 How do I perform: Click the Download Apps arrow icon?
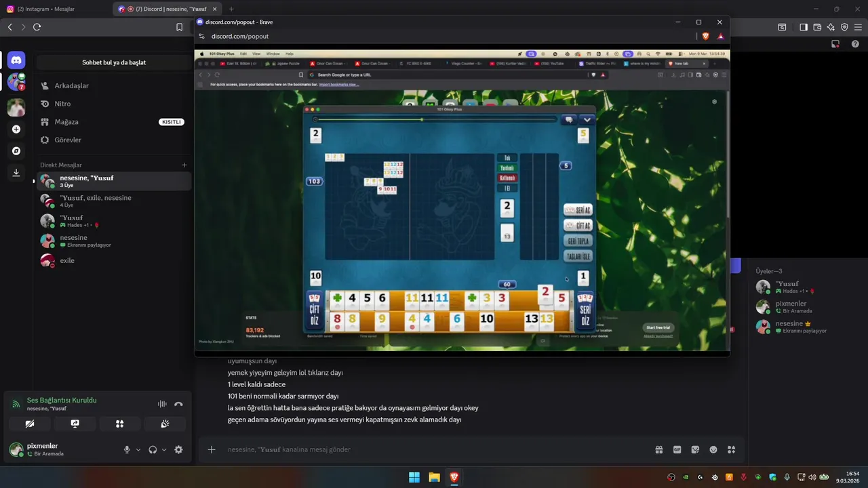[16, 173]
